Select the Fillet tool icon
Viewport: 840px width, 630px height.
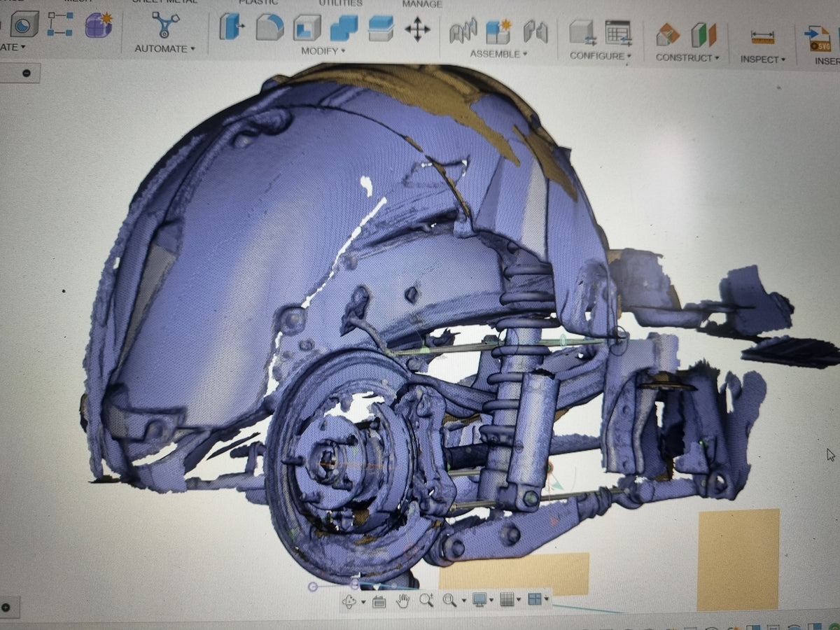[269, 27]
